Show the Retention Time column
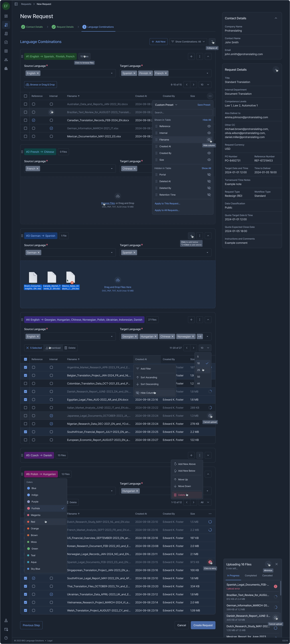This screenshot has height=644, width=290. click(209, 195)
